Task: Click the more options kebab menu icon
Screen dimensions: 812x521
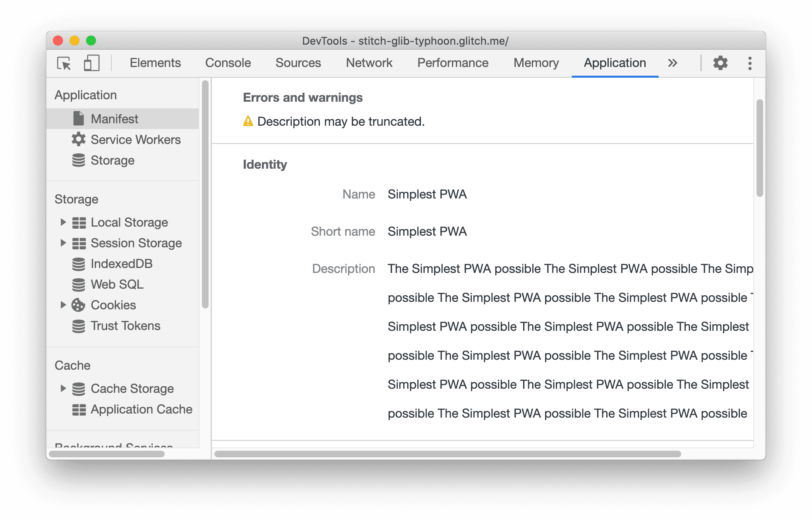Action: [749, 63]
